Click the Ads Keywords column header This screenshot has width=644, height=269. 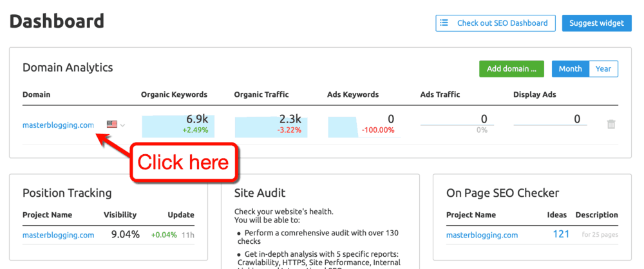click(353, 95)
